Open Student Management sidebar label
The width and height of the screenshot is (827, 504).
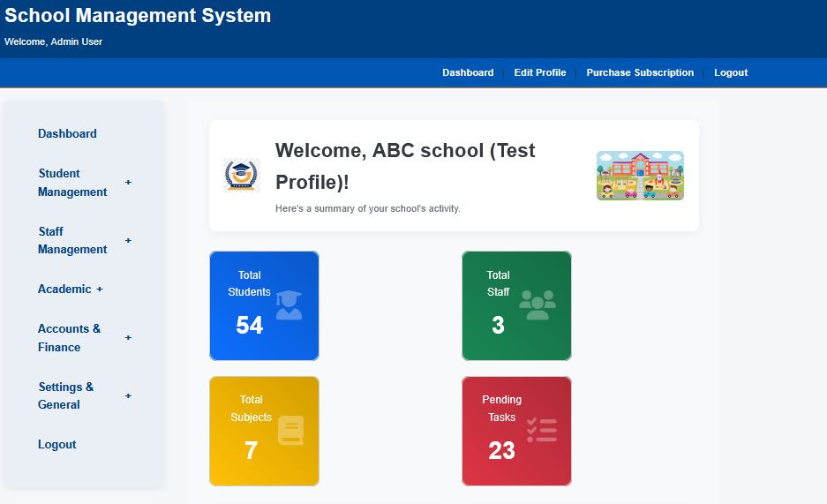[x=72, y=183]
